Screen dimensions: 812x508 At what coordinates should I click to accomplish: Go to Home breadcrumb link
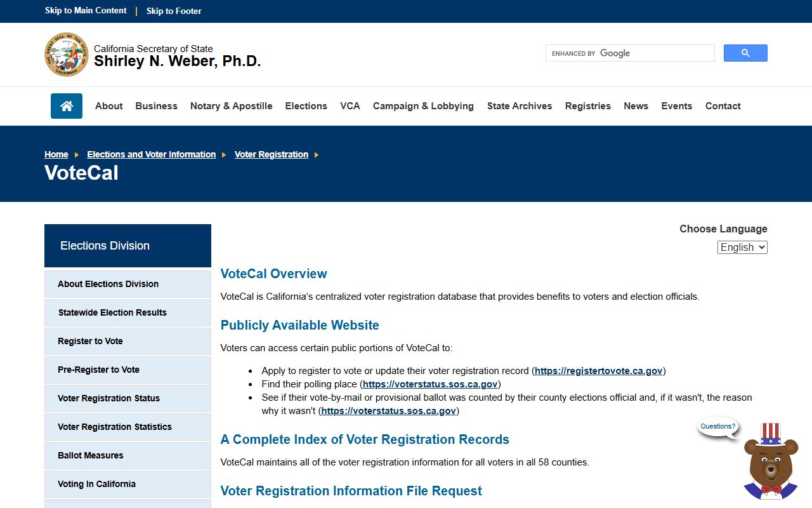coord(56,154)
